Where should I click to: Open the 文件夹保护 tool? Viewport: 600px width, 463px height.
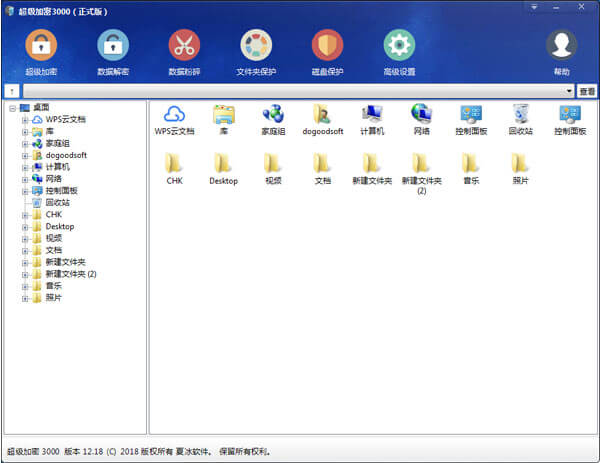click(256, 52)
